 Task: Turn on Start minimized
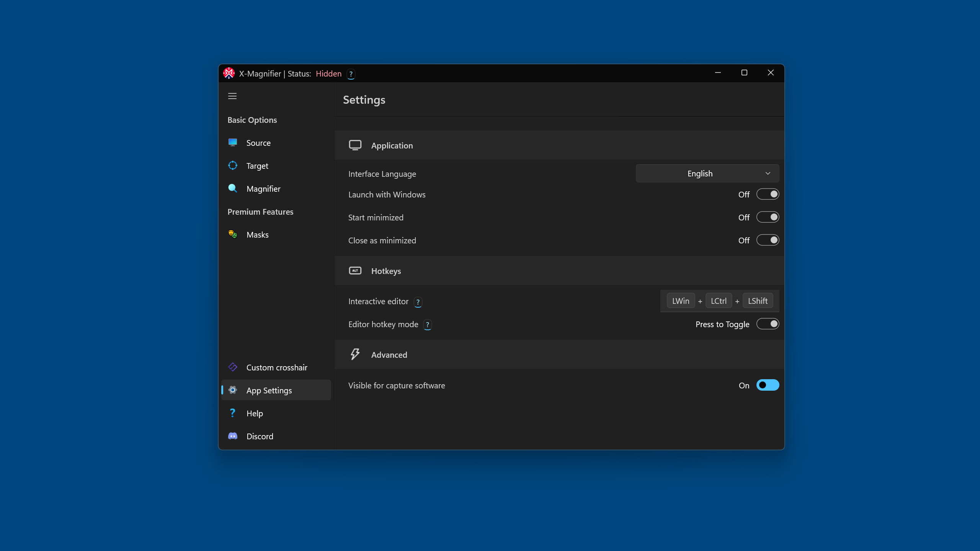click(x=768, y=217)
